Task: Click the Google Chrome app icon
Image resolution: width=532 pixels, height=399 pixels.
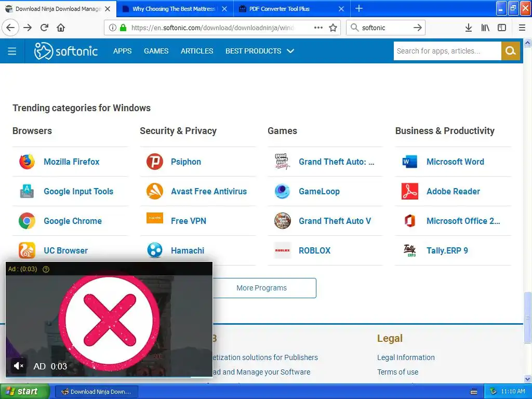Action: pos(27,221)
